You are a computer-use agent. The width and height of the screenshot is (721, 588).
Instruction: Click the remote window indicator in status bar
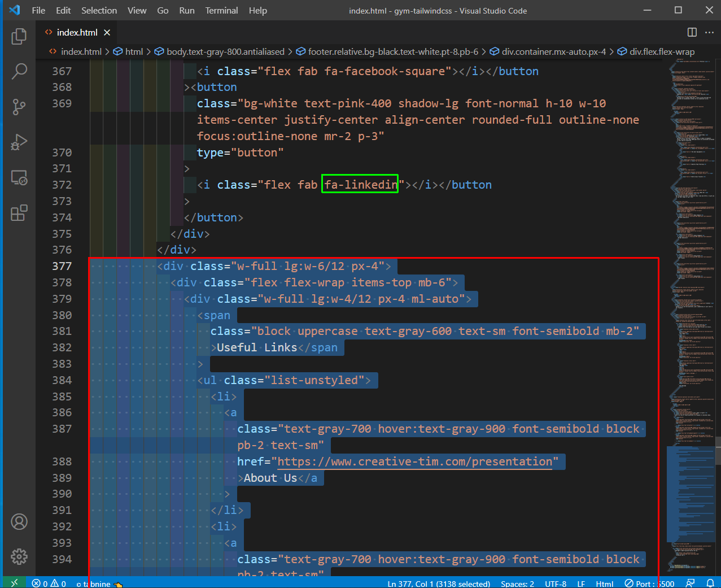pos(14,583)
